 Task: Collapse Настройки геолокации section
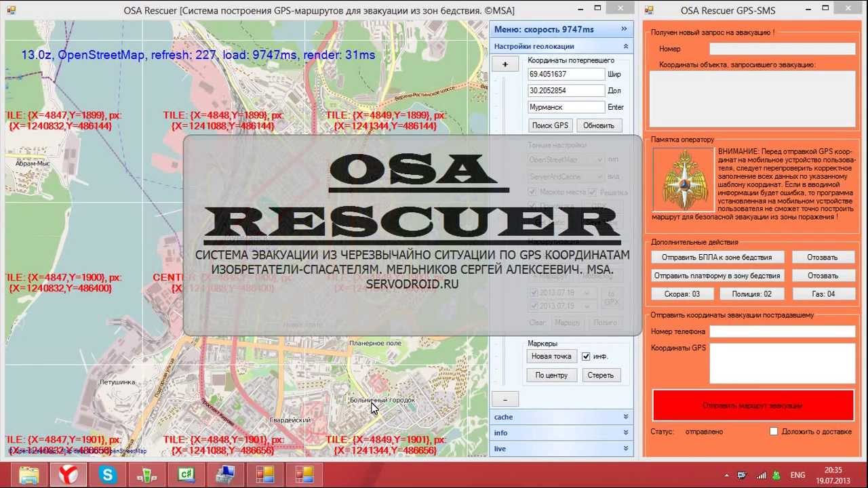[625, 46]
